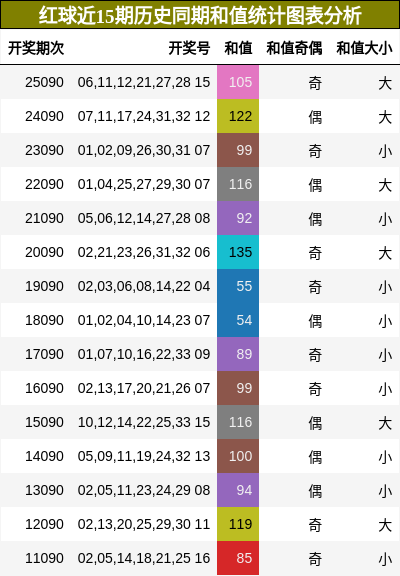
Task: Click the 开奖期次 column header
Action: [x=36, y=48]
